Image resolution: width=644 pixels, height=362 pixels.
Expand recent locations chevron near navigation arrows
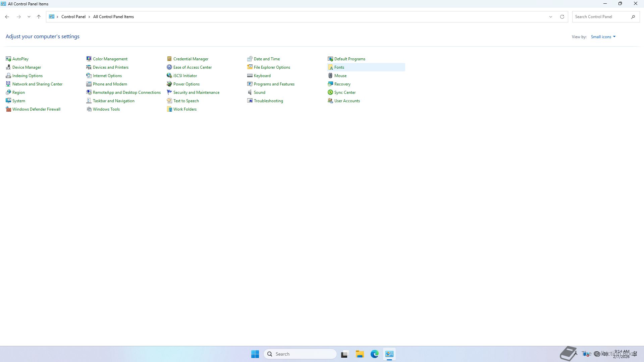[29, 17]
